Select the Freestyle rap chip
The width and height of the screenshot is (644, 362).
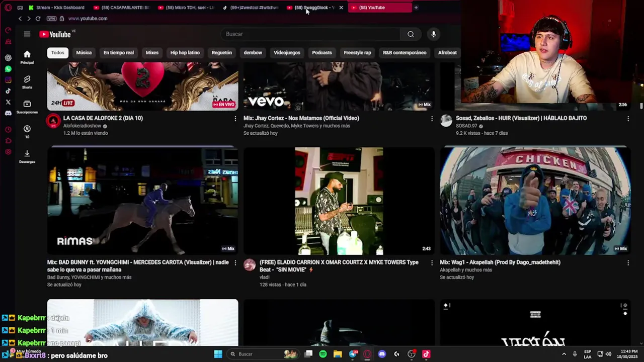357,53
